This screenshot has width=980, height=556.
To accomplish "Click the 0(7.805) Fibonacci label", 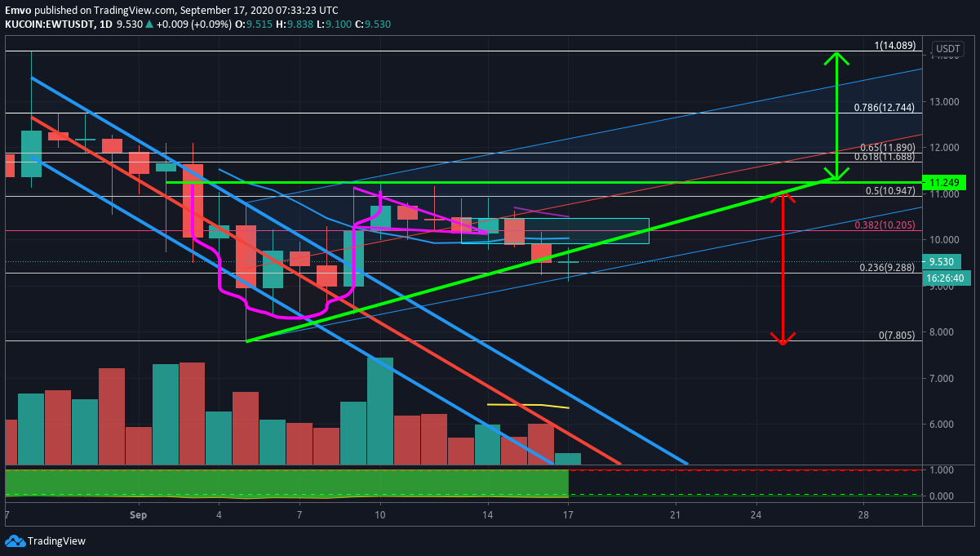I will click(896, 335).
